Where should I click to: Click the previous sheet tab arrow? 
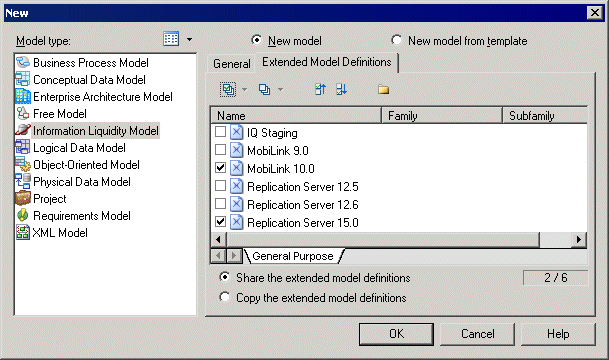(x=218, y=256)
